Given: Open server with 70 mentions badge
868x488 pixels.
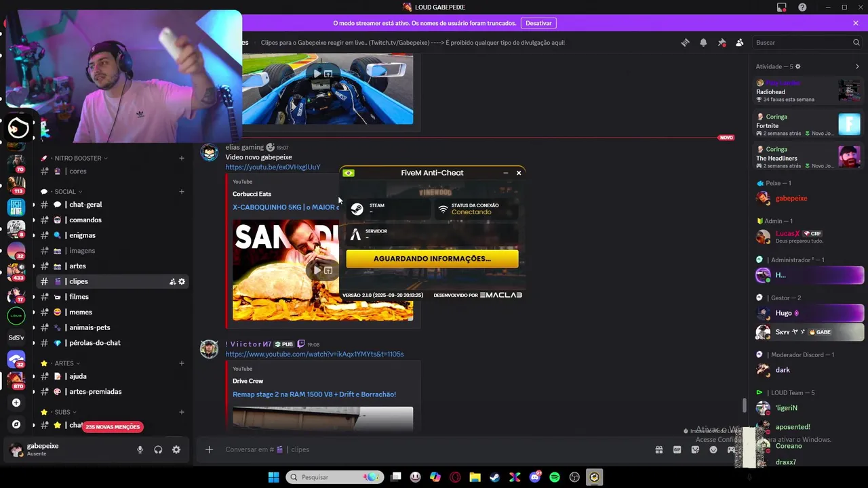Looking at the screenshot, I should 16,163.
